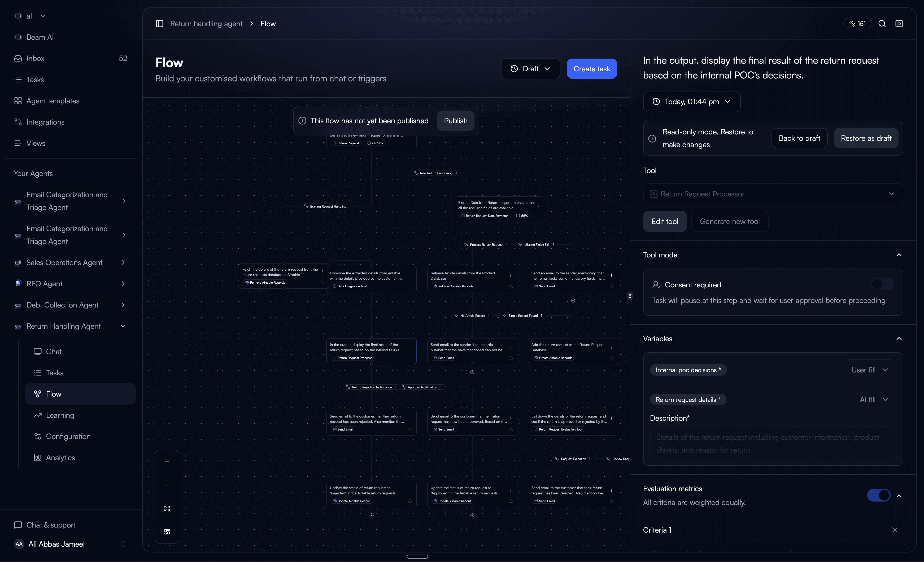Disable Evaluation metrics toggle
This screenshot has width=924, height=562.
pos(878,495)
